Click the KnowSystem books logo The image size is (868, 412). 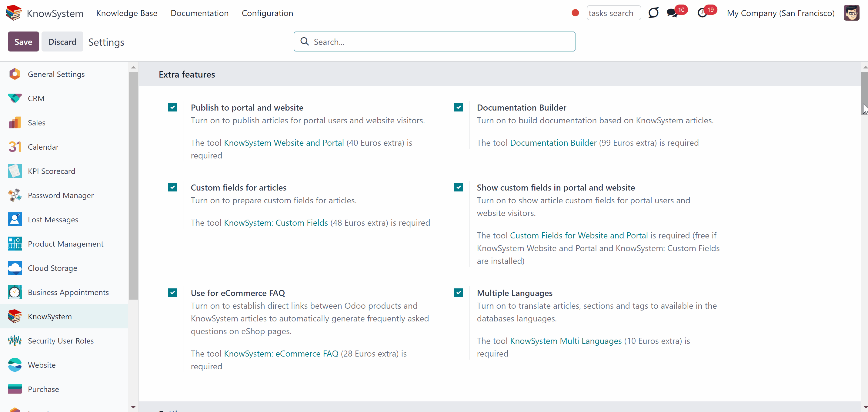(14, 13)
